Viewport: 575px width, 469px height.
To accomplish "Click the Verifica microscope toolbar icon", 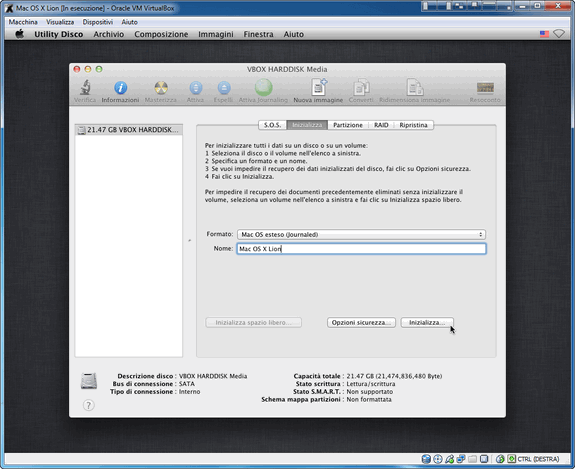I will coord(85,88).
